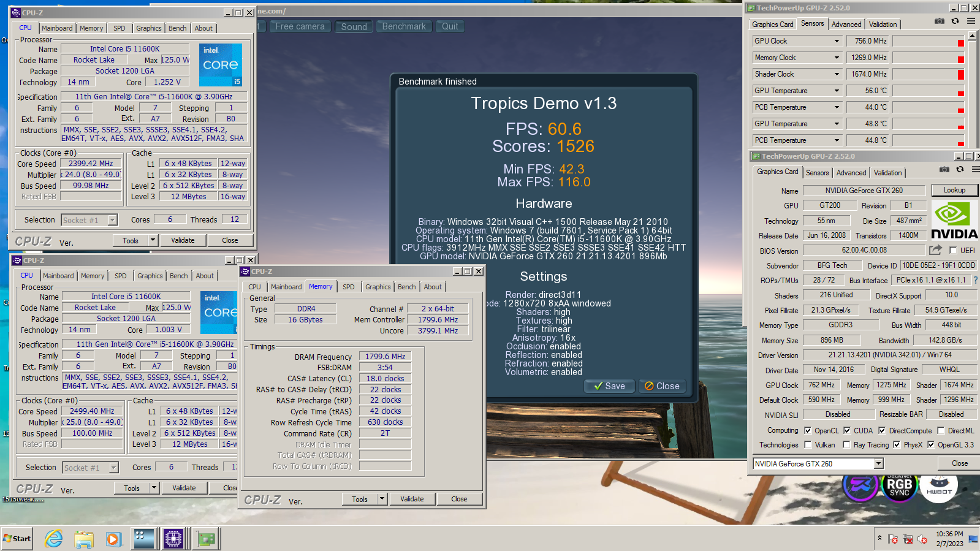Switch to SPD tab in CPU-Z Memory window
The width and height of the screenshot is (980, 551).
click(349, 287)
